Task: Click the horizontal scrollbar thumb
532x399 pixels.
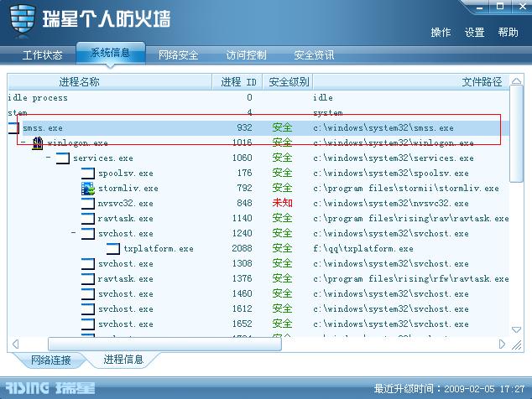Action: (164, 344)
